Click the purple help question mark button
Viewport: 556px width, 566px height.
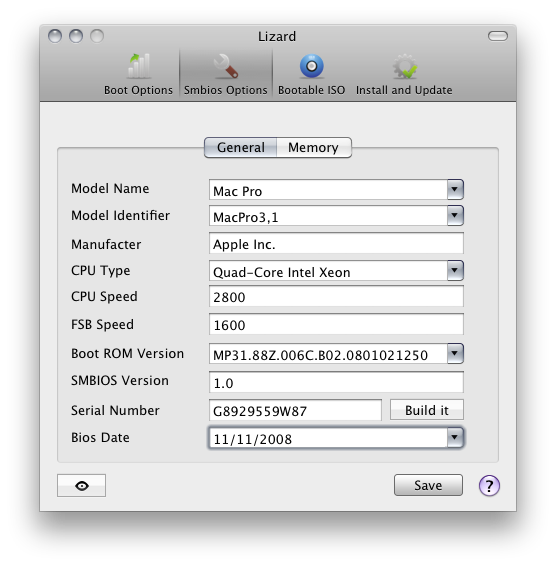[489, 486]
